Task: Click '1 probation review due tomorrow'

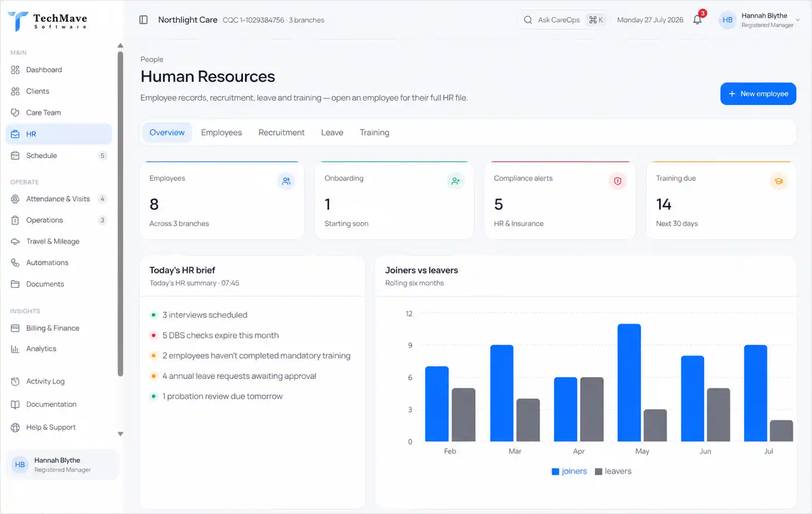Action: pos(223,397)
